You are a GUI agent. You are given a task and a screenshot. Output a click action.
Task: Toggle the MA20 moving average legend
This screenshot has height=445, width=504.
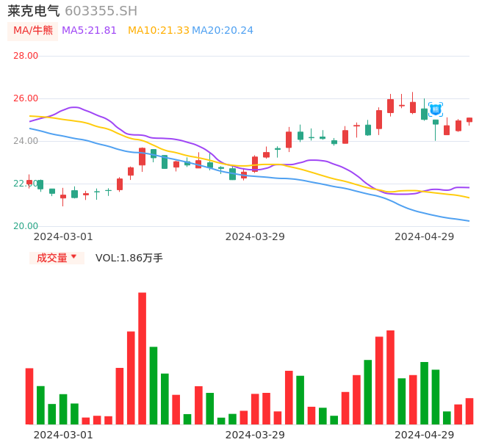223,31
